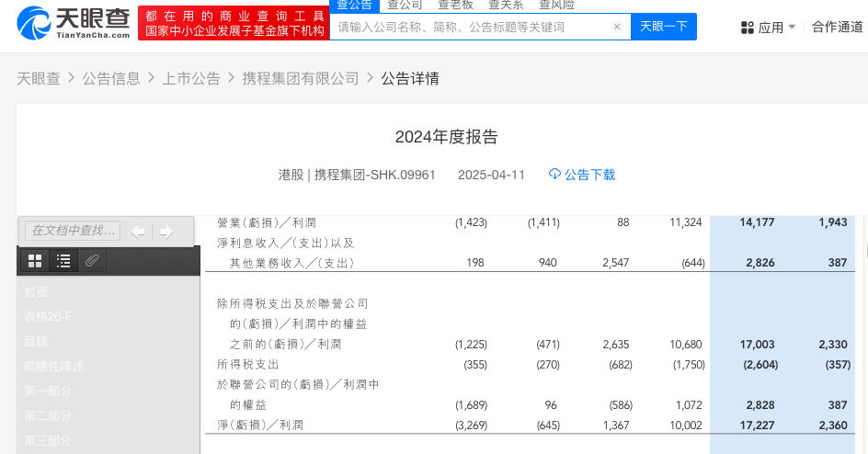Jump to 表格20-F in document outline

(48, 317)
